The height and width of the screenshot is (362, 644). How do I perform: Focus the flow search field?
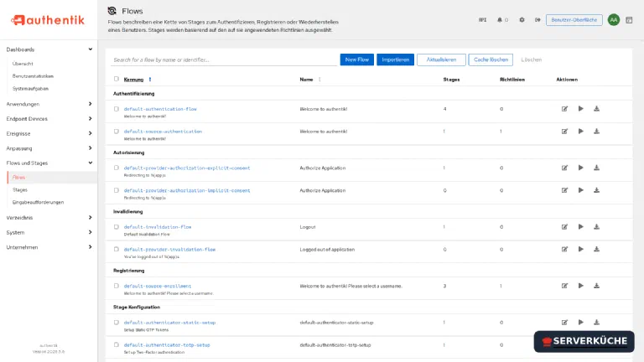tap(224, 60)
